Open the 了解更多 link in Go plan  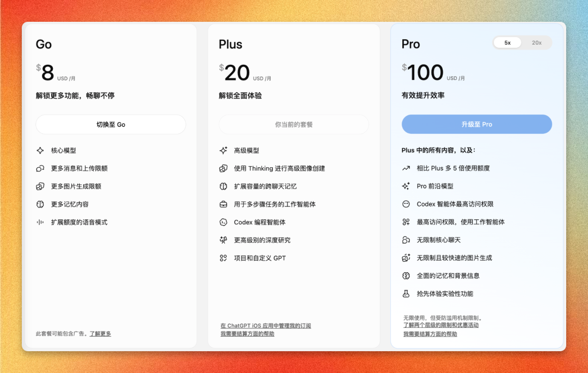point(100,334)
